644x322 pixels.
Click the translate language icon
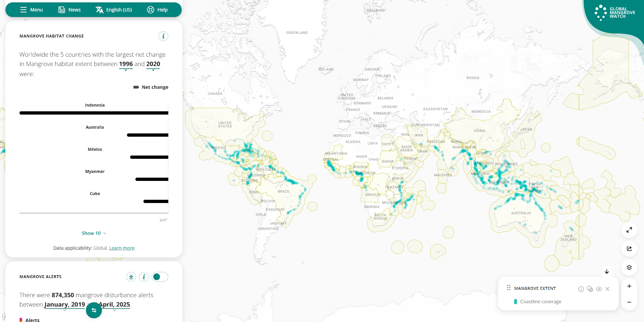coord(99,10)
